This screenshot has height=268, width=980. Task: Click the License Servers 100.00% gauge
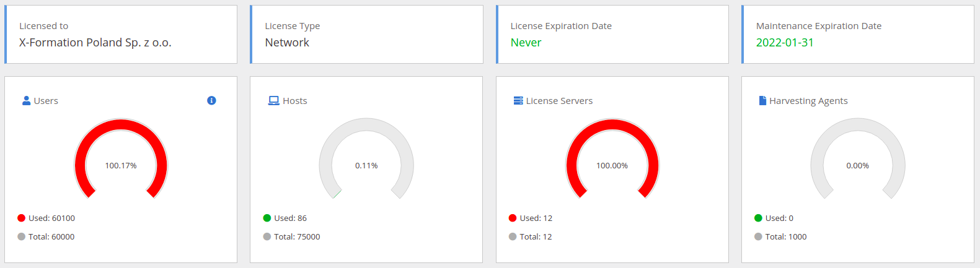click(612, 158)
